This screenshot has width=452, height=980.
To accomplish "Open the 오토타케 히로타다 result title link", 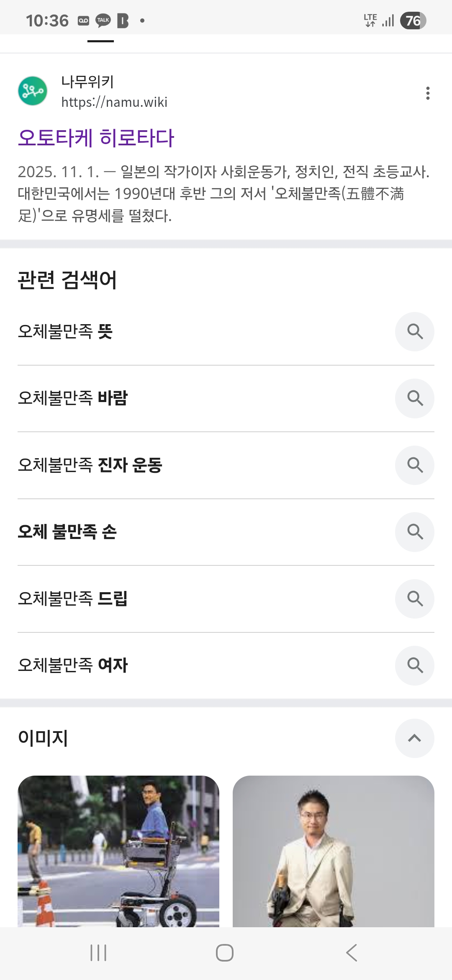I will (96, 138).
